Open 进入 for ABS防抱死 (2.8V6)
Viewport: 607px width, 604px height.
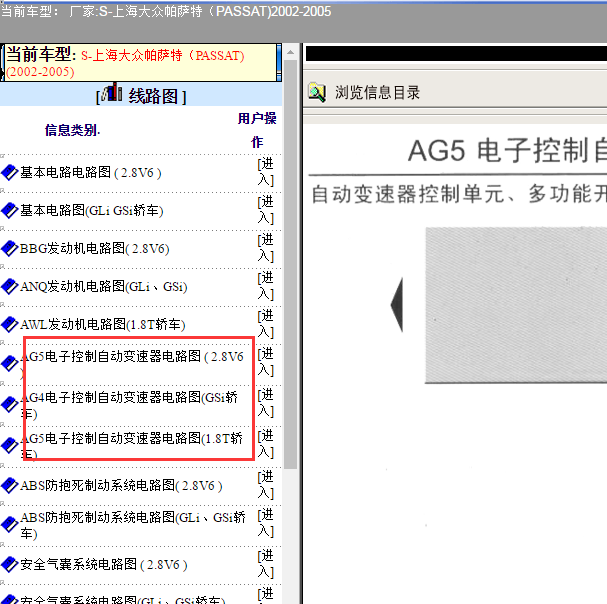click(x=266, y=485)
